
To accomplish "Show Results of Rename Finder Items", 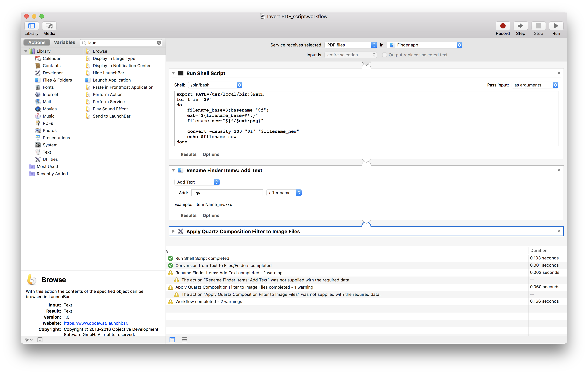I will click(188, 215).
